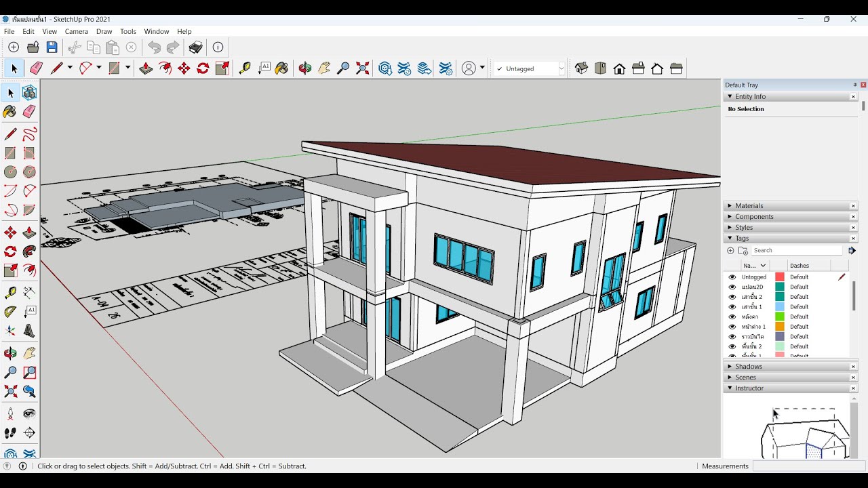Viewport: 868px width, 488px height.
Task: Expand the Materials panel
Action: click(730, 206)
